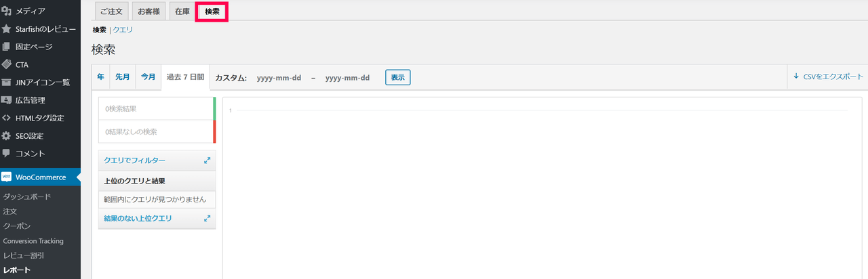Open the WooCommerce sidebar menu
This screenshot has width=868, height=279.
(x=40, y=177)
